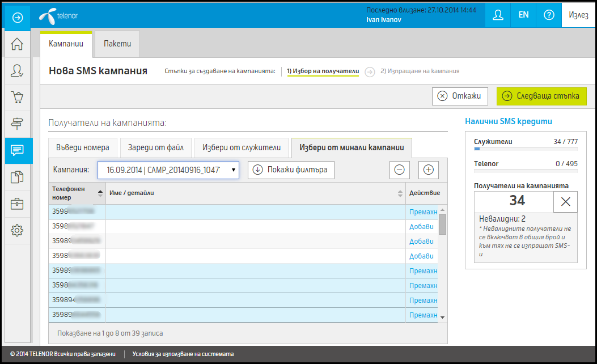Click step 2) Изпращане на кампания

click(420, 71)
